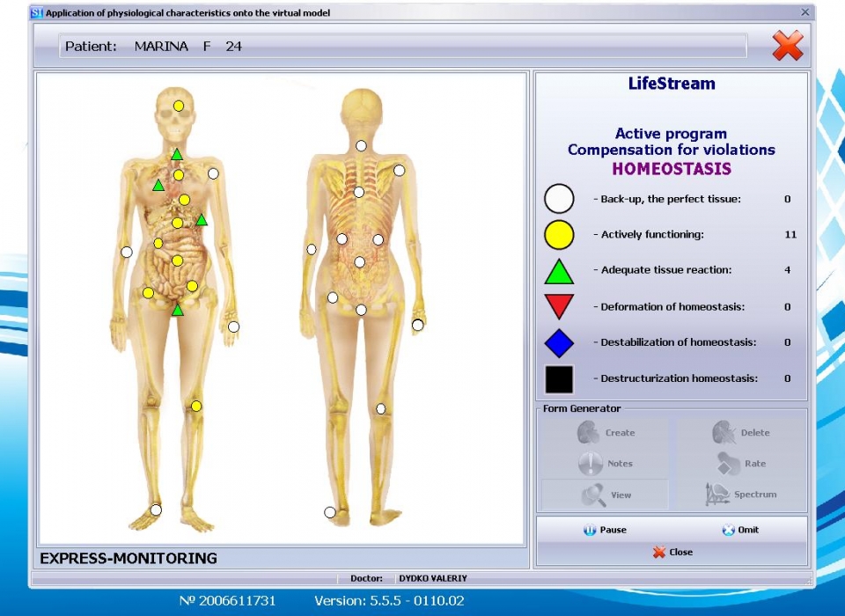Click the large red X exit icon
This screenshot has height=616, width=845.
click(787, 46)
